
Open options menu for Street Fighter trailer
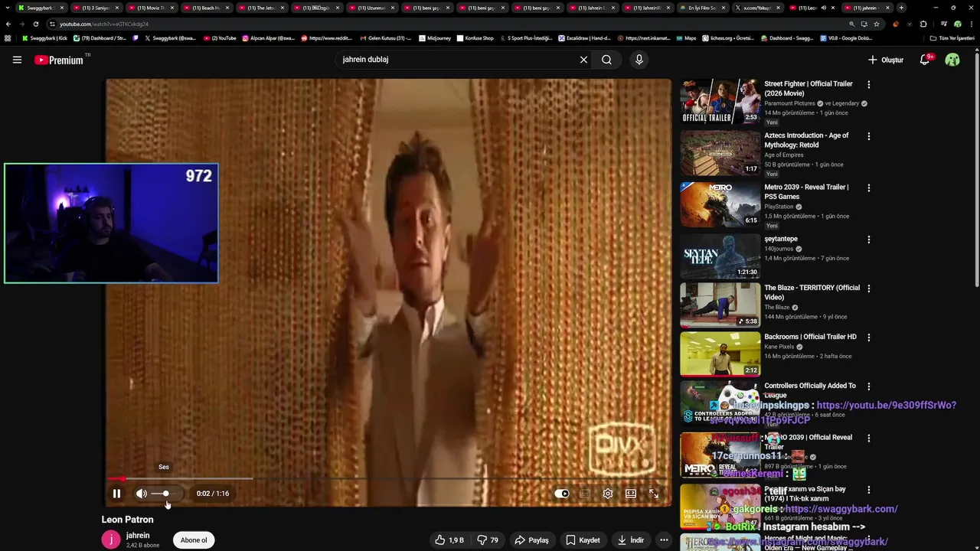click(x=868, y=84)
